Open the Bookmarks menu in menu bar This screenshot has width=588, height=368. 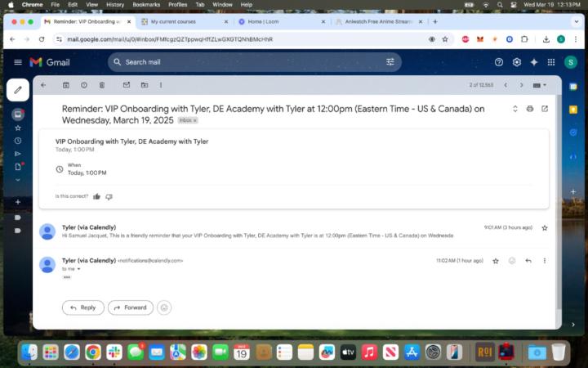pos(146,5)
